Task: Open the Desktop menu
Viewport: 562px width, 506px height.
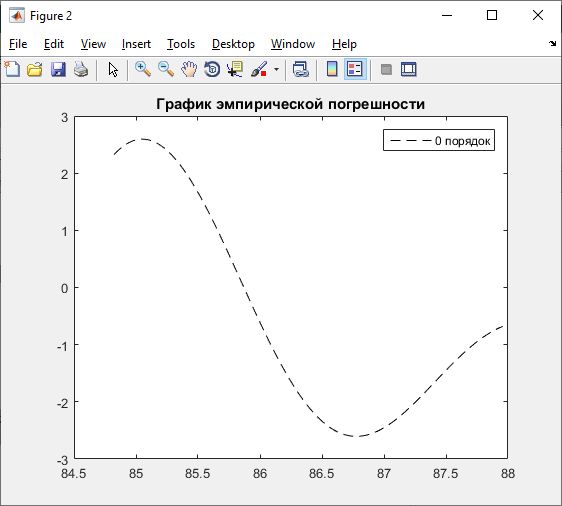Action: tap(233, 44)
